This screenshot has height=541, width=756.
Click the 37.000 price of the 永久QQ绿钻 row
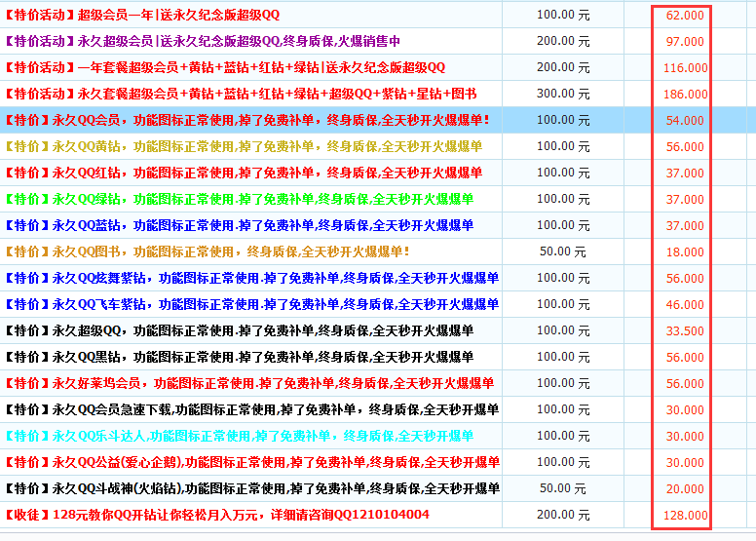685,199
